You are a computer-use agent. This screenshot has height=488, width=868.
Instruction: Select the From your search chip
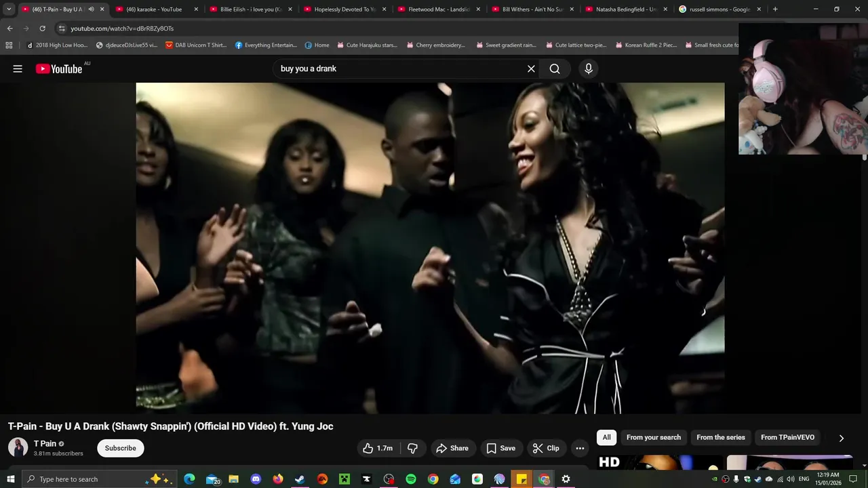point(654,437)
